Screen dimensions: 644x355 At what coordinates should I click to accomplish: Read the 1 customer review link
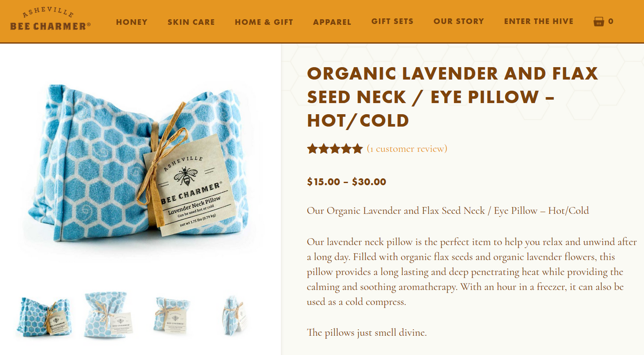[407, 149]
